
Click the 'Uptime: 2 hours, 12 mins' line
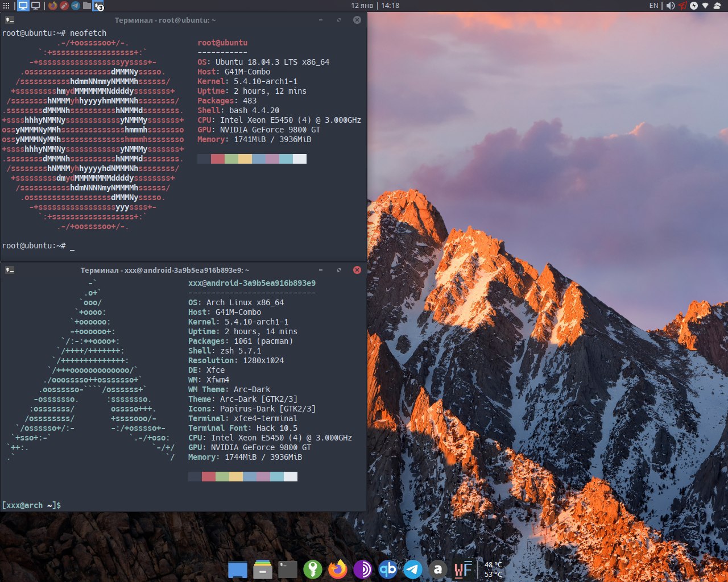[x=252, y=91]
